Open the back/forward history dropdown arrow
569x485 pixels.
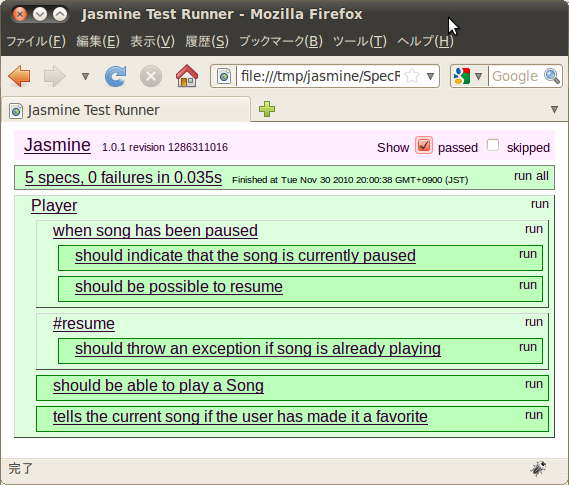coord(85,77)
